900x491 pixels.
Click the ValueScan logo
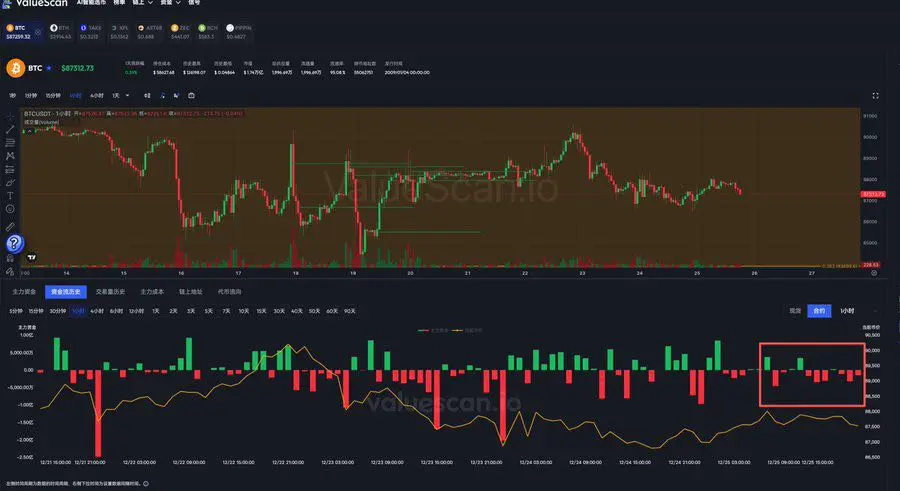pos(36,3)
